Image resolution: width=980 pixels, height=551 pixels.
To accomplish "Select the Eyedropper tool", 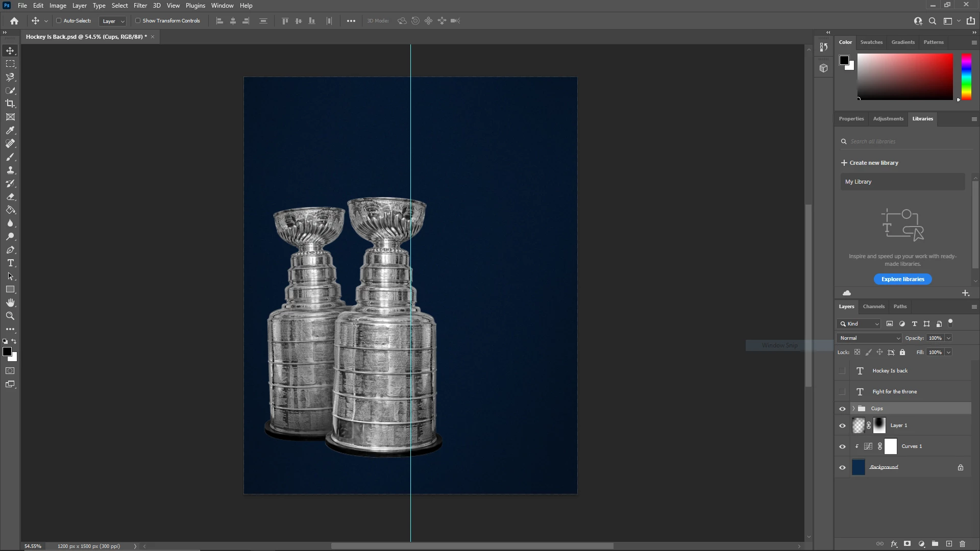I will tap(10, 131).
